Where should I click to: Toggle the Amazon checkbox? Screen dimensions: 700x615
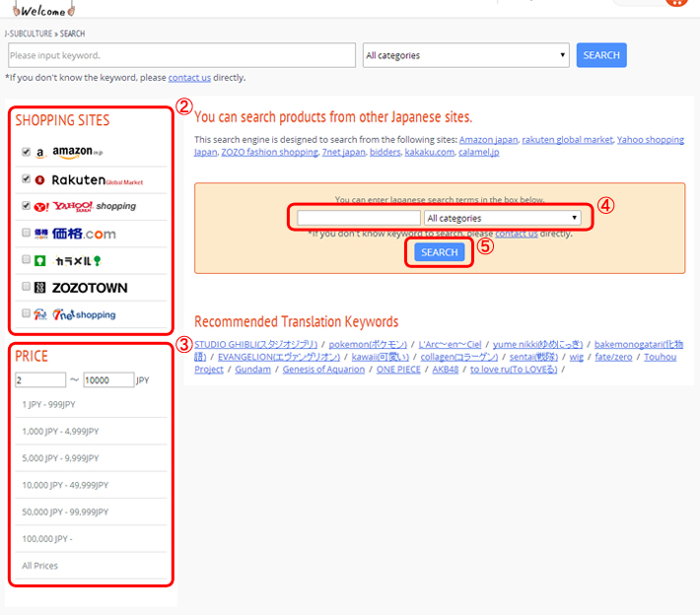[26, 152]
